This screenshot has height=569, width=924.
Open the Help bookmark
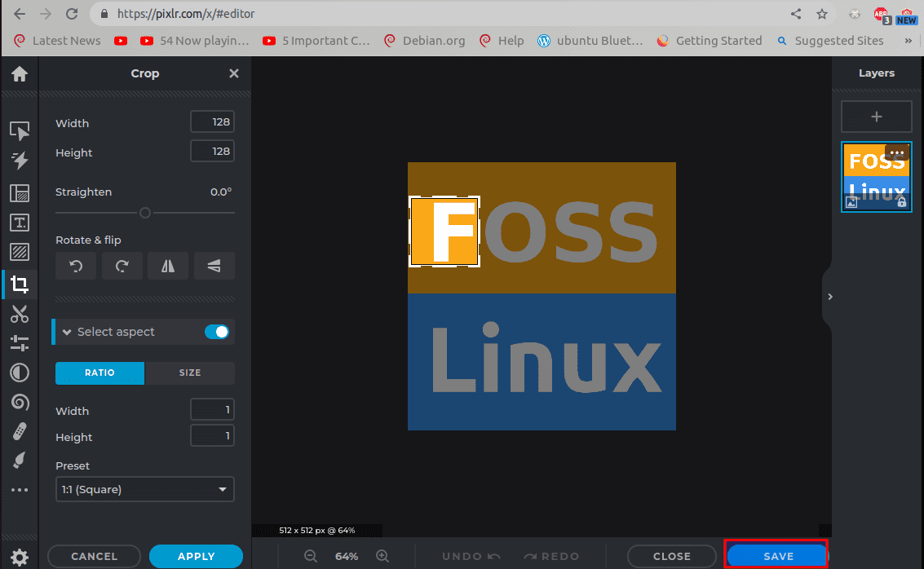(502, 41)
